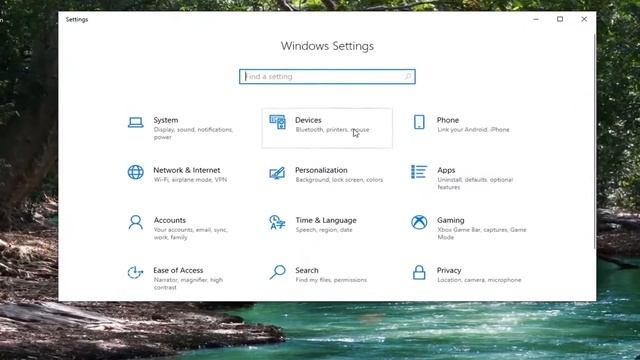
Task: Click the Find a setting field
Action: [327, 77]
